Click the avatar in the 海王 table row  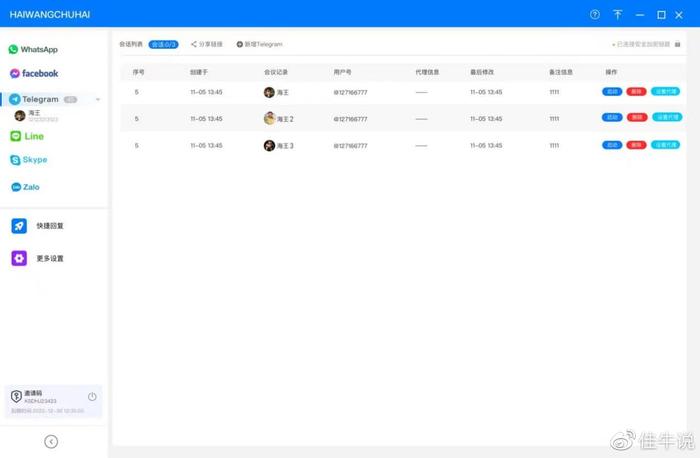(x=269, y=92)
